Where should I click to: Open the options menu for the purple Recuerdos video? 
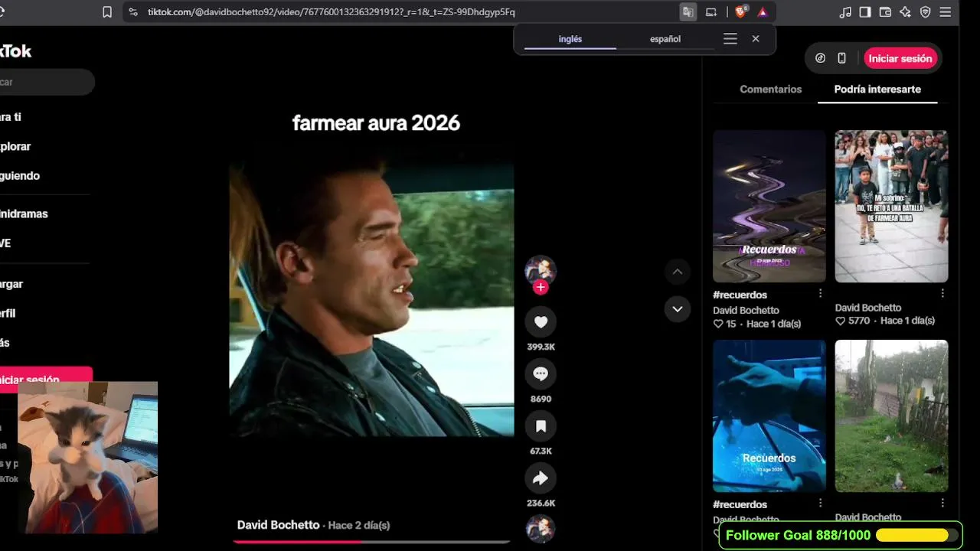pos(820,294)
